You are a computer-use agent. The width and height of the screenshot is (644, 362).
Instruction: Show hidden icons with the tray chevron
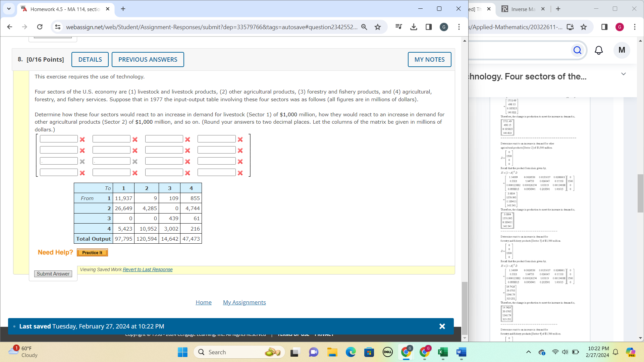[529, 352]
